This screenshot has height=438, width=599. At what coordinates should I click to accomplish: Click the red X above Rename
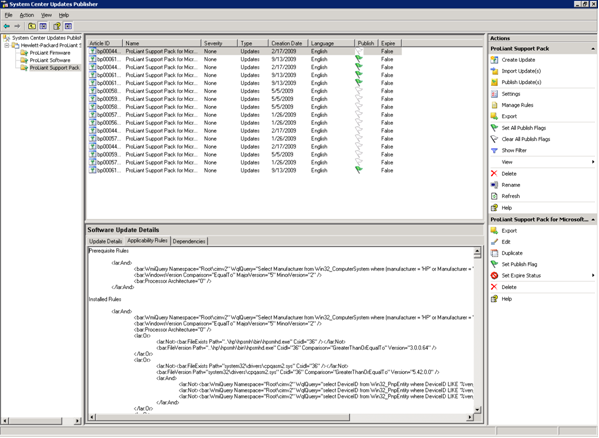494,173
